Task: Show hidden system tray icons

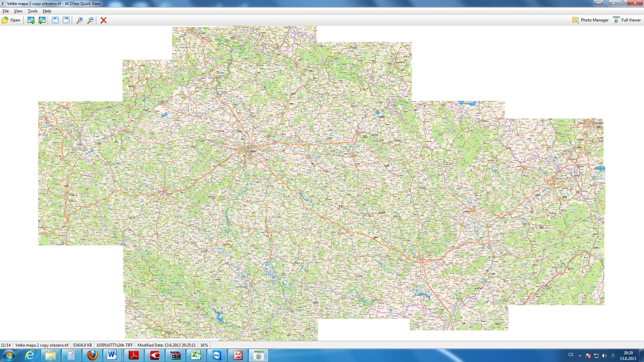Action: click(x=580, y=356)
